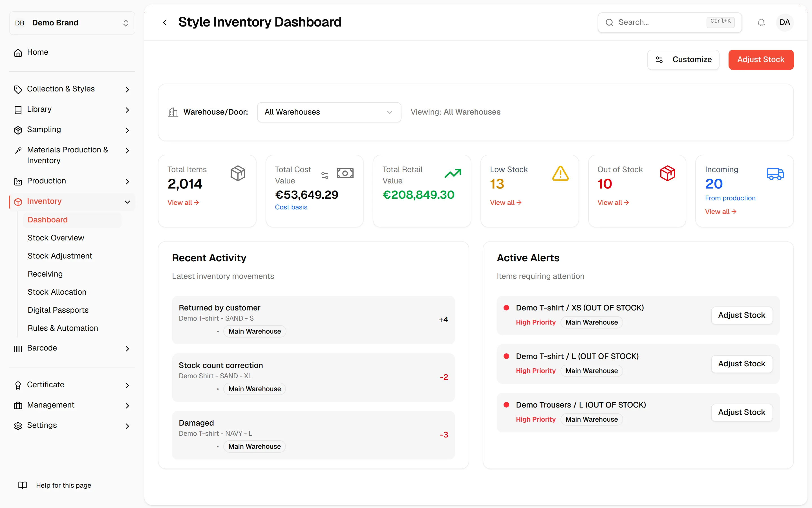Click the trending-up icon on Total Retail Value
Viewport: 812px width, 508px height.
453,173
